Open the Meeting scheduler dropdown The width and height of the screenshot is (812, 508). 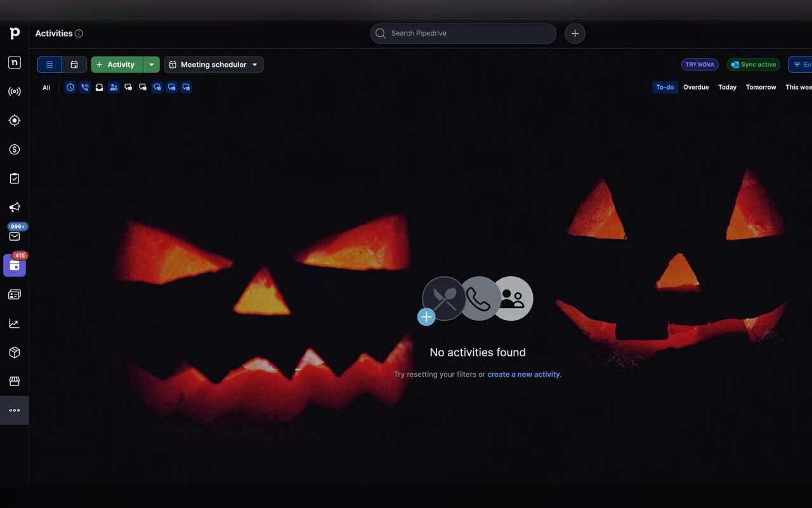pyautogui.click(x=214, y=65)
